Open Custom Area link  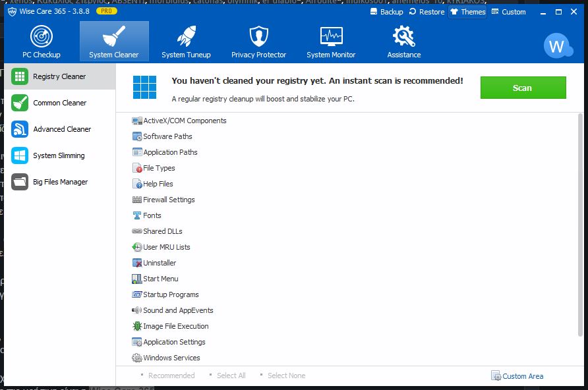(x=517, y=376)
